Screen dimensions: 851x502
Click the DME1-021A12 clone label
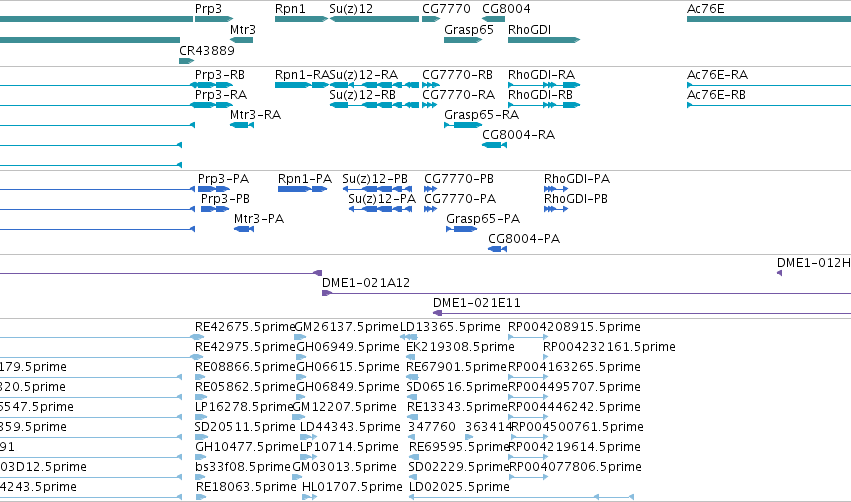point(366,283)
